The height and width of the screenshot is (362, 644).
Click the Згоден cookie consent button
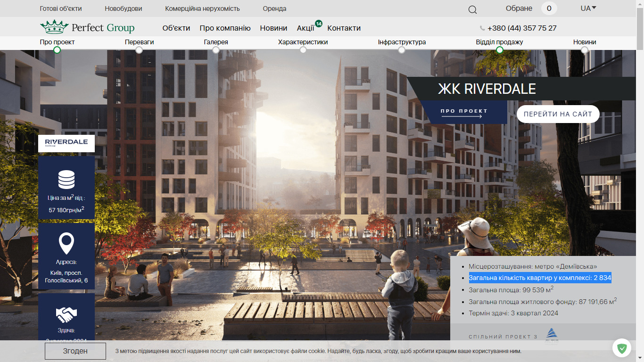pos(75,351)
